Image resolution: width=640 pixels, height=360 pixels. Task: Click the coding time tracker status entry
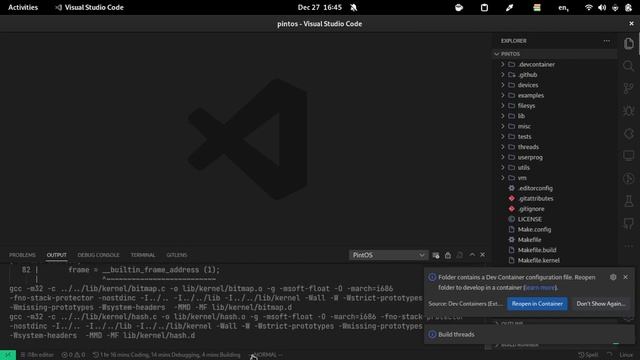click(166, 355)
